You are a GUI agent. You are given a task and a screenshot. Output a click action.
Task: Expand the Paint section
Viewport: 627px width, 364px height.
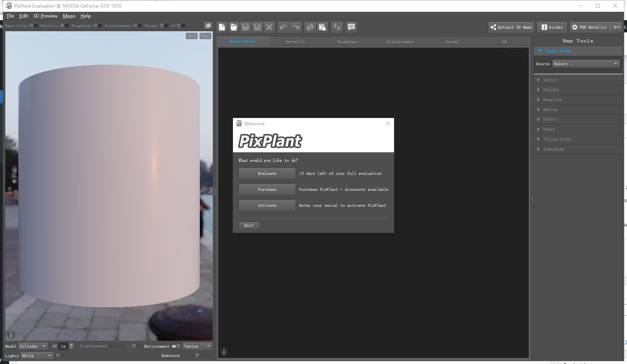click(578, 129)
